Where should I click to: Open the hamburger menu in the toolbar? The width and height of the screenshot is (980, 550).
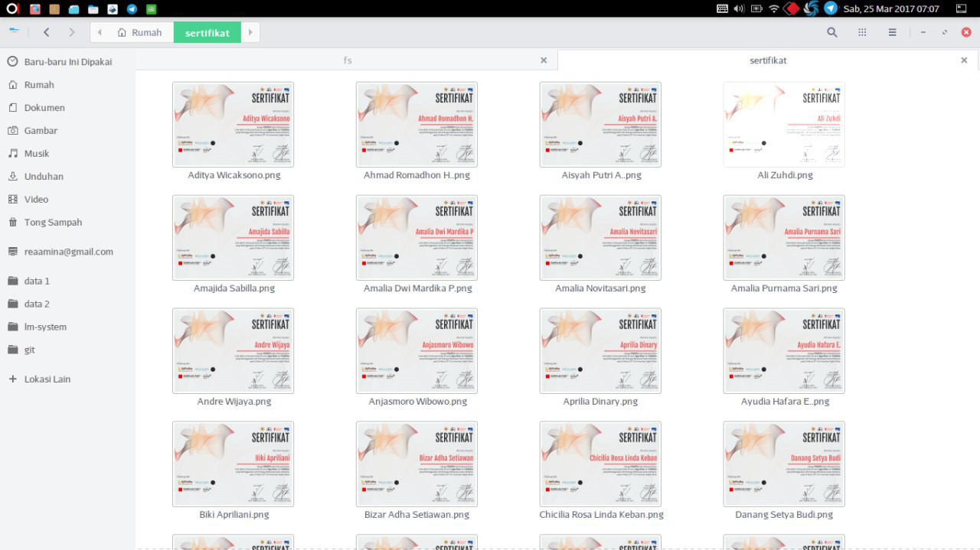(892, 32)
